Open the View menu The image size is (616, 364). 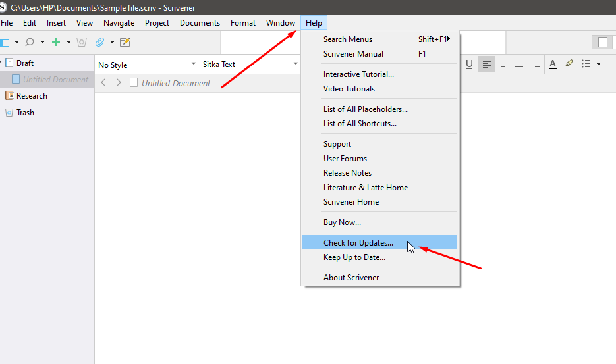coord(84,23)
